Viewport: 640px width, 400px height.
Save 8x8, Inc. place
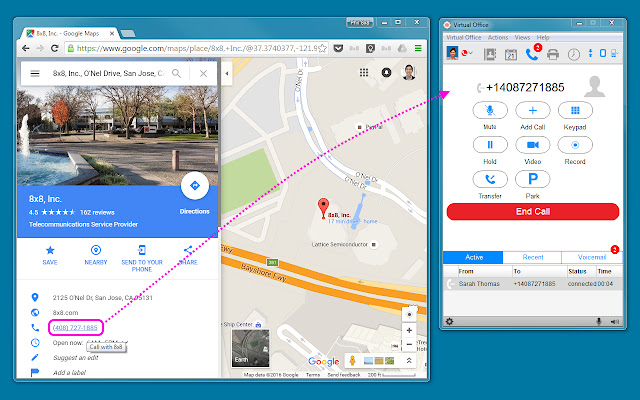coord(50,255)
